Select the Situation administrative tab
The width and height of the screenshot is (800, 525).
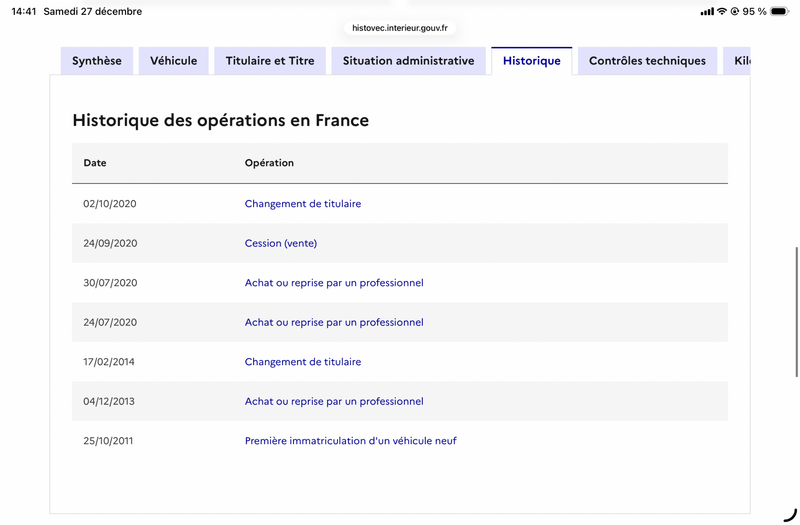[x=408, y=61]
